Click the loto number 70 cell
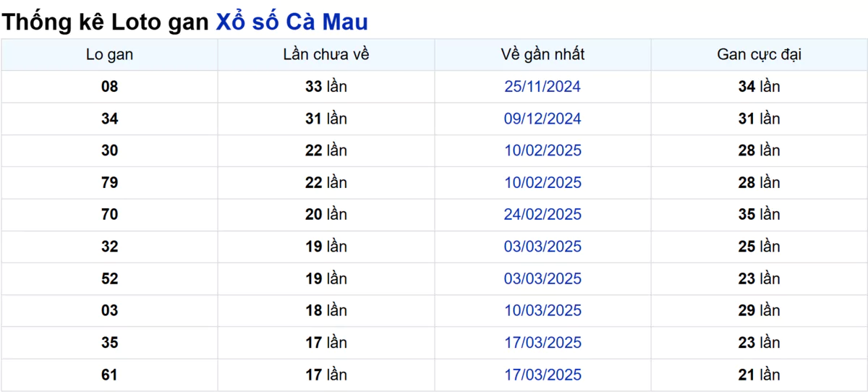Screen dimensions: 868x392 point(109,215)
